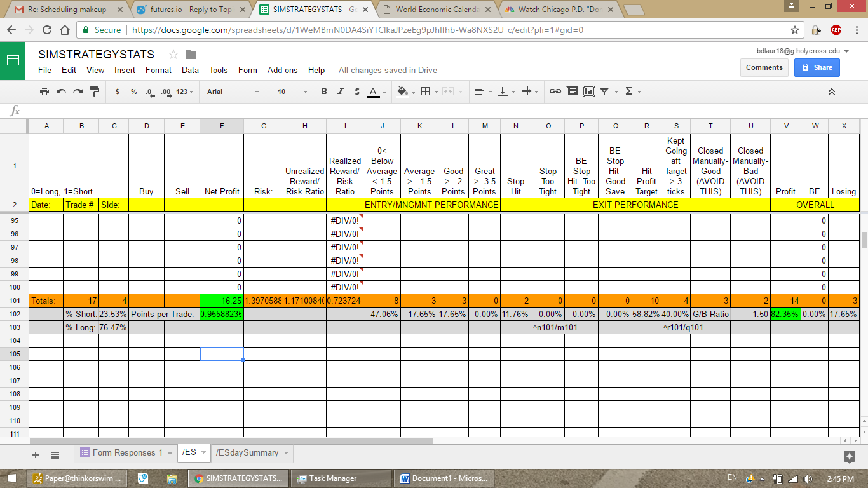Undo the last action
The width and height of the screenshot is (868, 488).
(61, 91)
